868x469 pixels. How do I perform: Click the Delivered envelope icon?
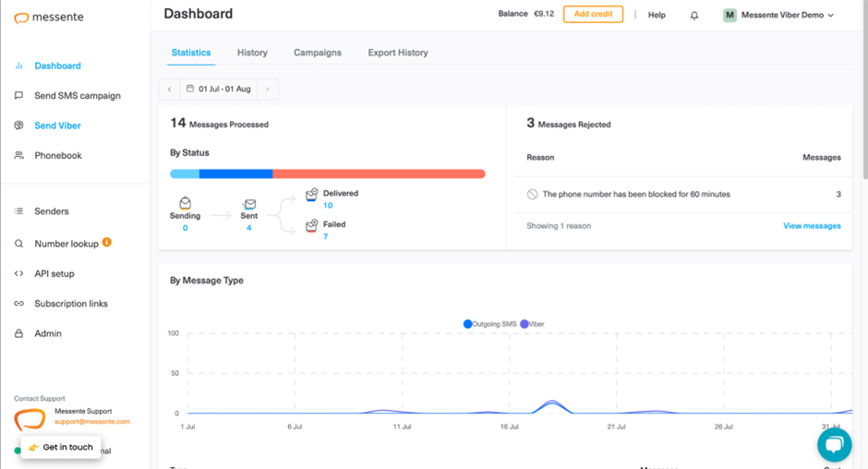pos(312,195)
